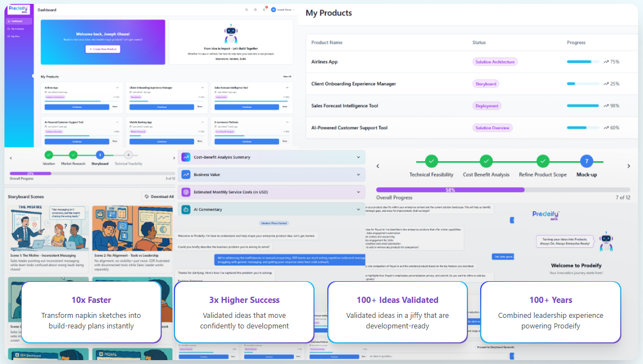Click Client Onboarding Experience Manager row name
This screenshot has width=643, height=364.
[353, 83]
